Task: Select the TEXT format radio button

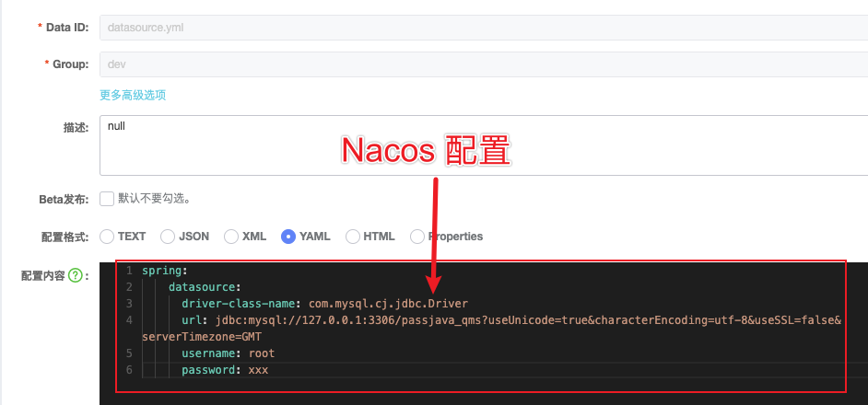Action: pyautogui.click(x=107, y=237)
